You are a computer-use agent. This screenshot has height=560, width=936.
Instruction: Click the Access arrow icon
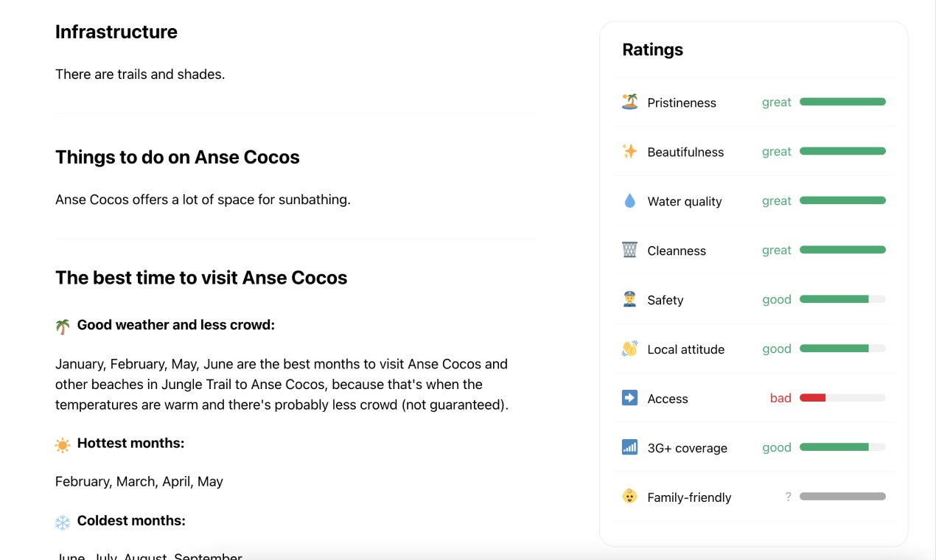click(629, 398)
